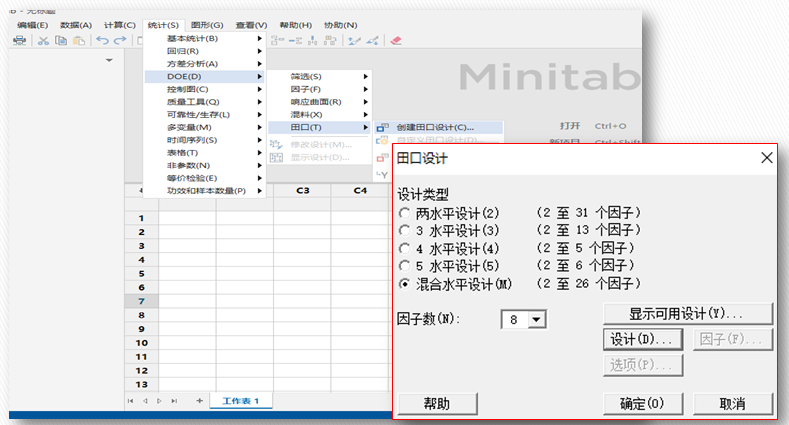Click the 显示可用设计(Y)... button
The width and height of the screenshot is (789, 425).
(x=688, y=314)
